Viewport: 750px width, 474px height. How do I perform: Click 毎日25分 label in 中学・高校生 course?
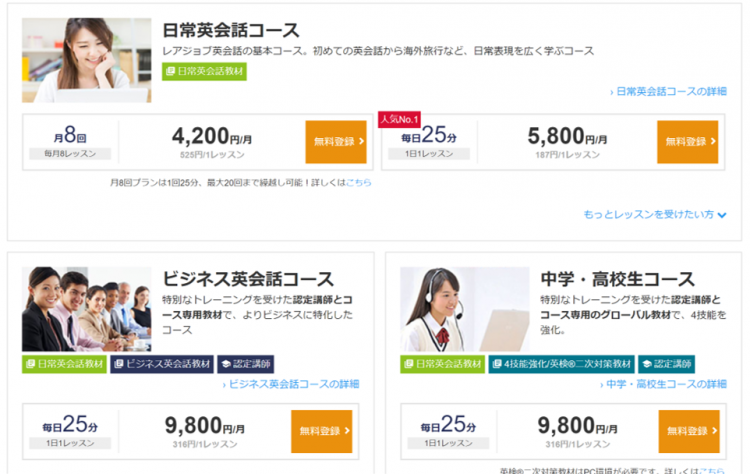(x=448, y=425)
